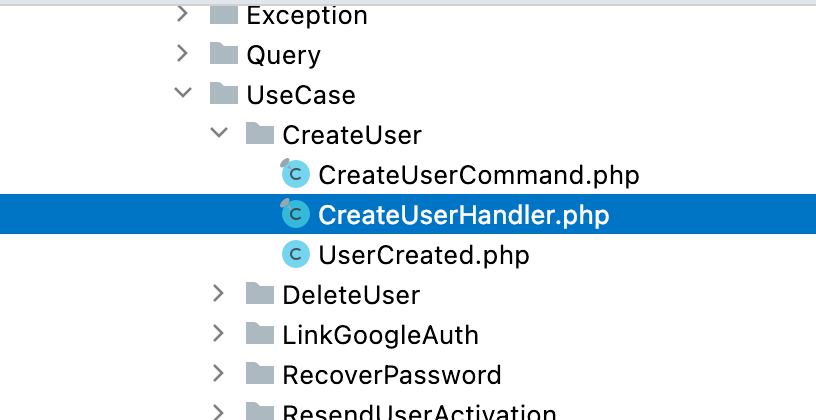The image size is (816, 420).
Task: Collapse the CreateUser folder chevron
Action: click(219, 133)
